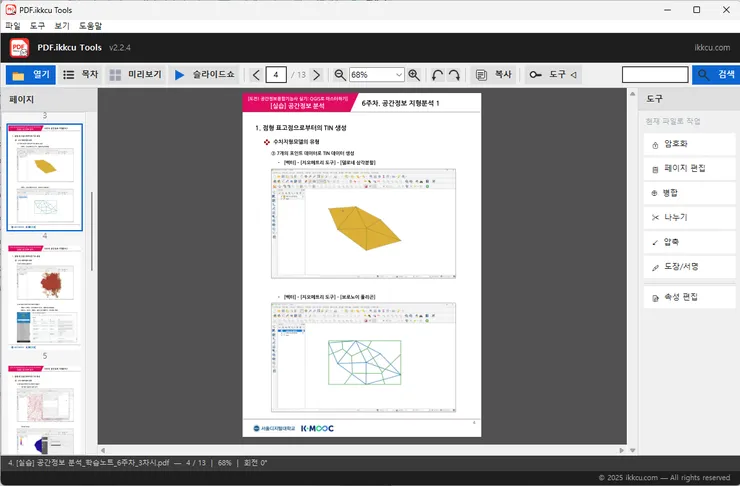Open the 도움말 menu
Viewport: 740px width, 486px height.
pos(90,26)
